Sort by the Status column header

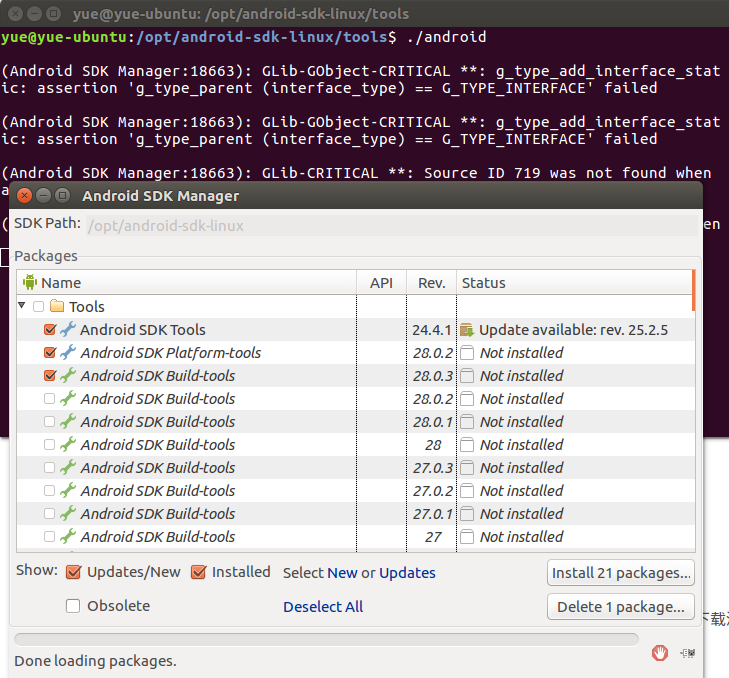(575, 282)
